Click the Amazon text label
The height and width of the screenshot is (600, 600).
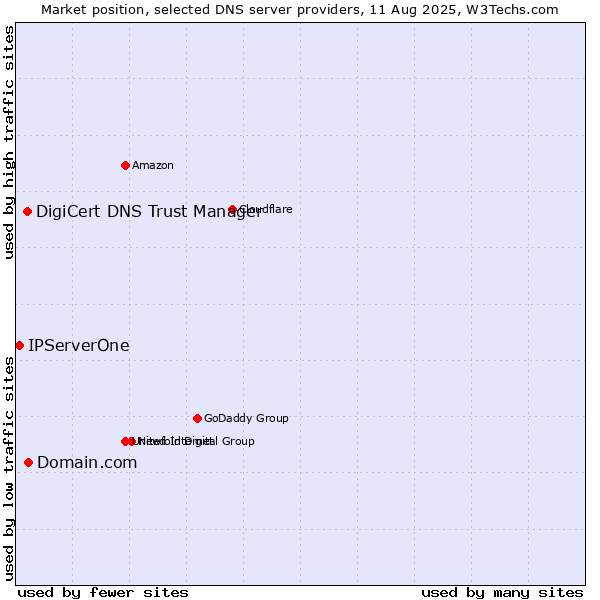153,165
